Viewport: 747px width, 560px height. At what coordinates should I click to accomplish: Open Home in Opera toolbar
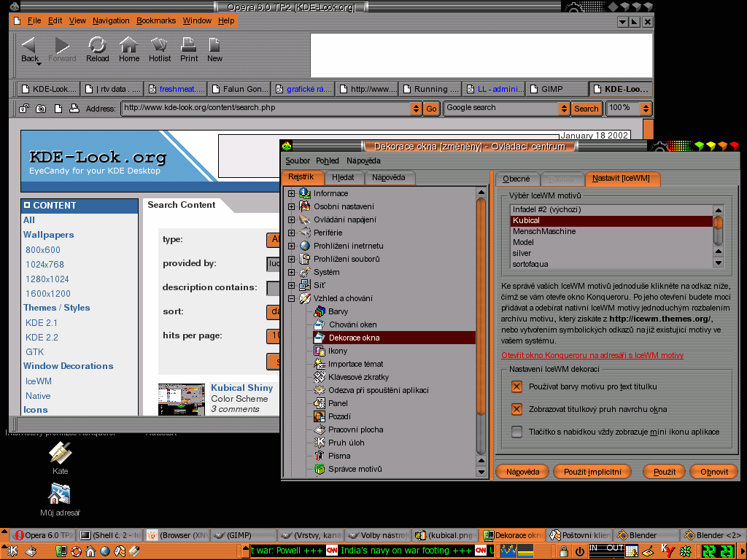129,50
